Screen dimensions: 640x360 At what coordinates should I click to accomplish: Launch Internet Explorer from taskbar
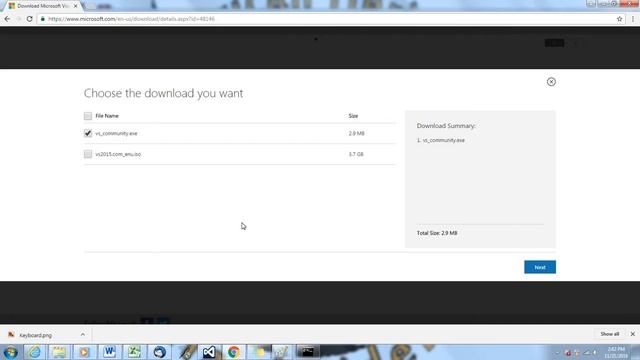[x=34, y=352]
